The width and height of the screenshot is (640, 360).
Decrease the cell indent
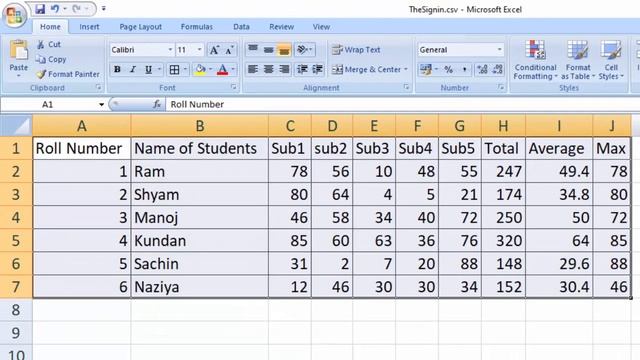coord(302,69)
